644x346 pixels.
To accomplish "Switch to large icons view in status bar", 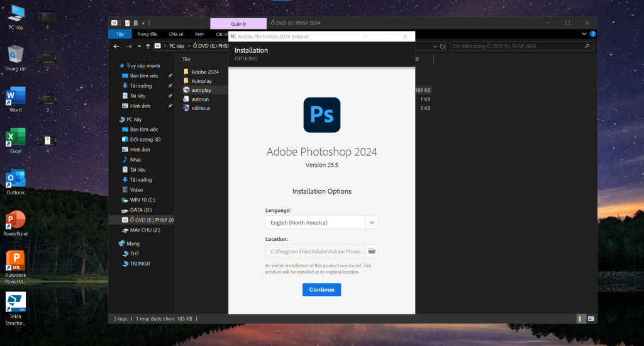I will click(x=591, y=318).
